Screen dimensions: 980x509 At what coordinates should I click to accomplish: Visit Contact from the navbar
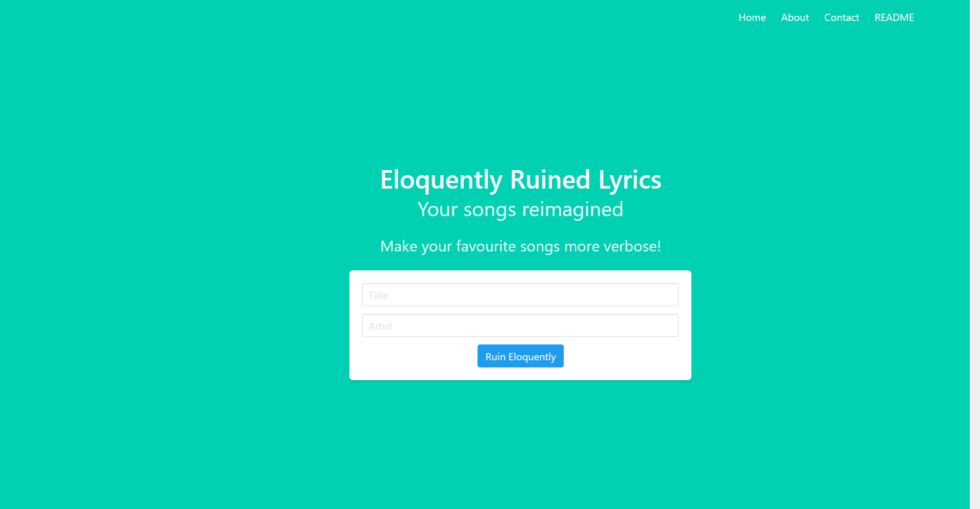pyautogui.click(x=841, y=17)
